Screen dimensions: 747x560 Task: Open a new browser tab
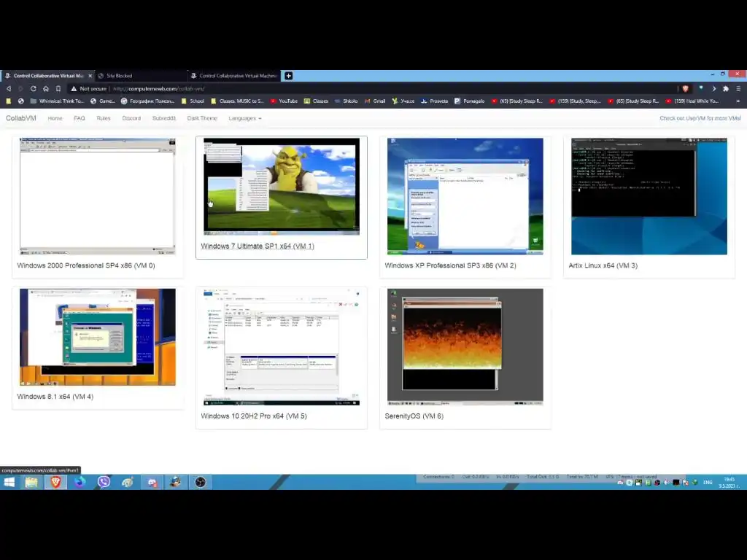pyautogui.click(x=288, y=76)
